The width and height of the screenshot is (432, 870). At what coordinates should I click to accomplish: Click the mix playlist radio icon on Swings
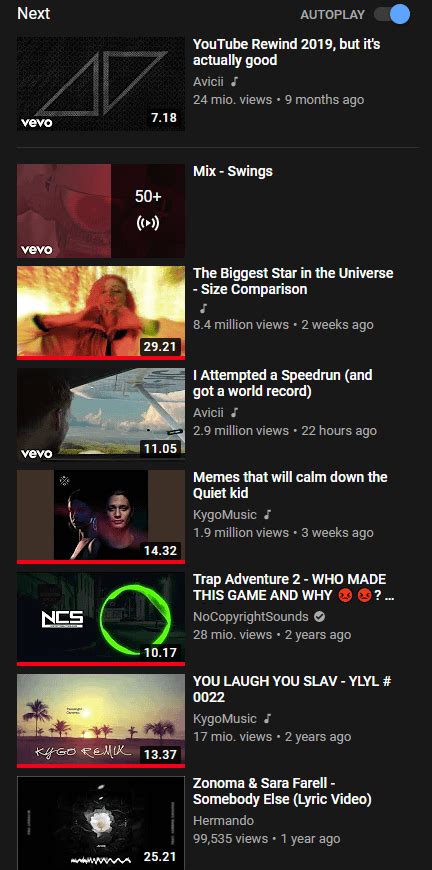tap(148, 224)
